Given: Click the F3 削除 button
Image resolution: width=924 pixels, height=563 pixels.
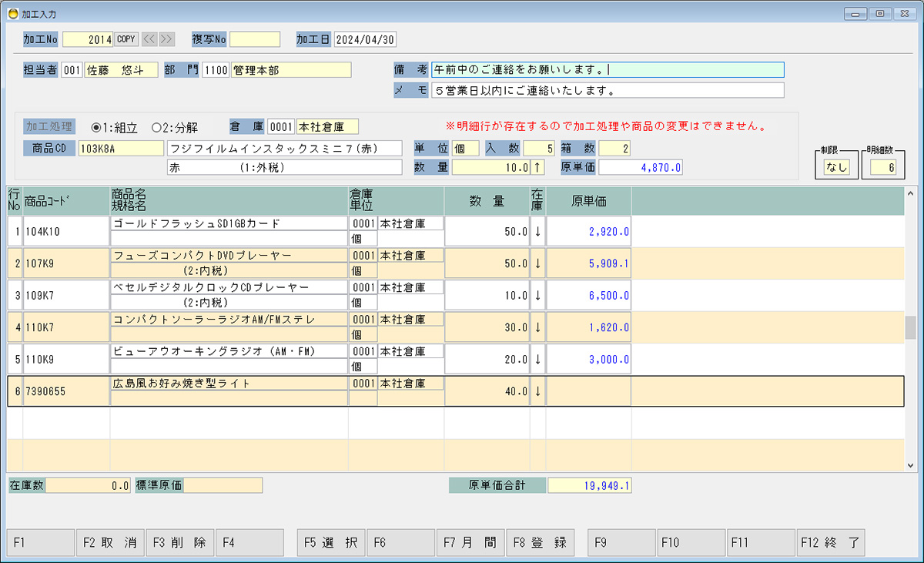Looking at the screenshot, I should (179, 542).
